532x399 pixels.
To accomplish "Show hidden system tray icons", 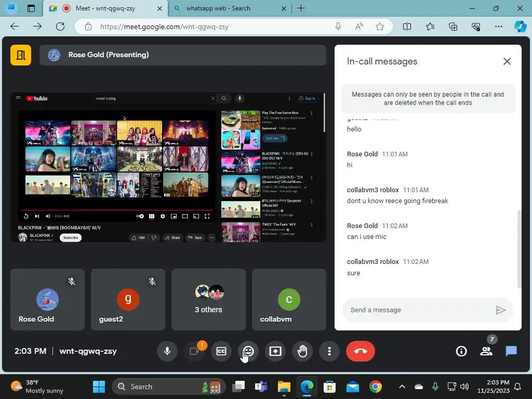I will pyautogui.click(x=402, y=387).
